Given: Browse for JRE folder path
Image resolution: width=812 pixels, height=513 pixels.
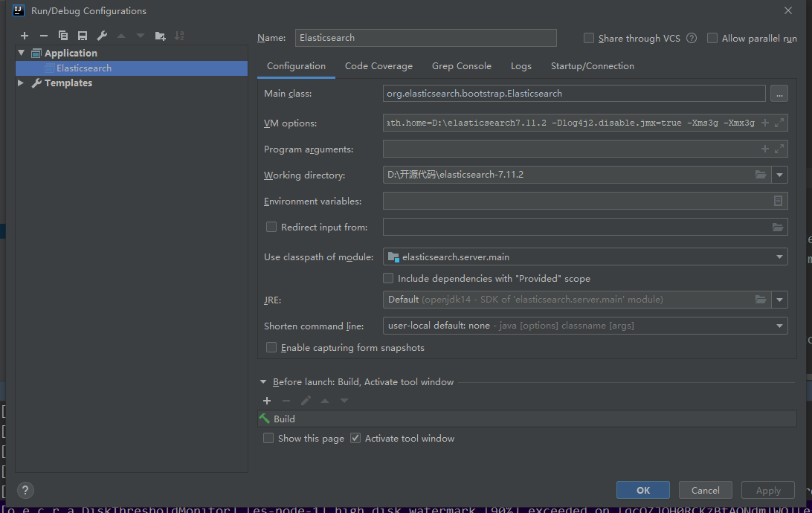Looking at the screenshot, I should pos(760,300).
